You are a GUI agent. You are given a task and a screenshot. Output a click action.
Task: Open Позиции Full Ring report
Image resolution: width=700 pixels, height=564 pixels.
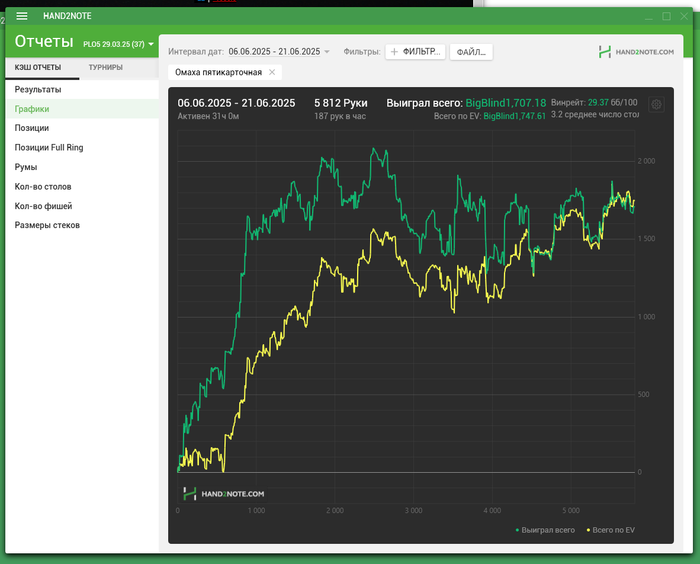tap(82, 147)
